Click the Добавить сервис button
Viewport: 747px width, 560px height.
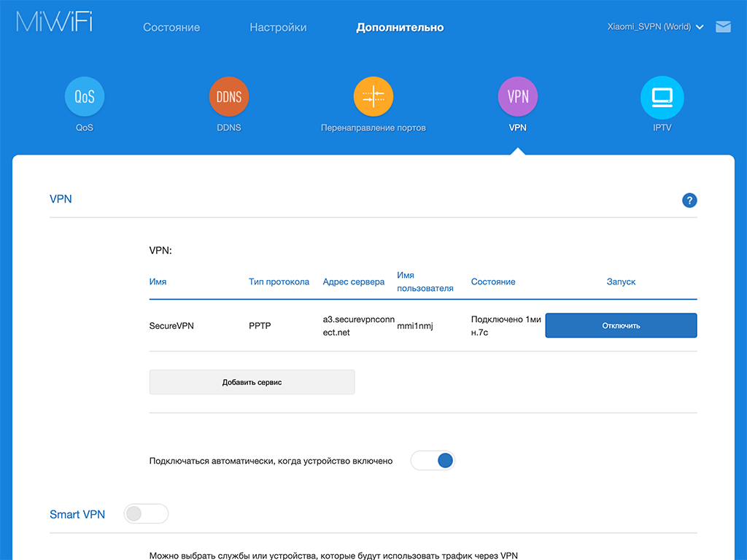click(x=252, y=382)
